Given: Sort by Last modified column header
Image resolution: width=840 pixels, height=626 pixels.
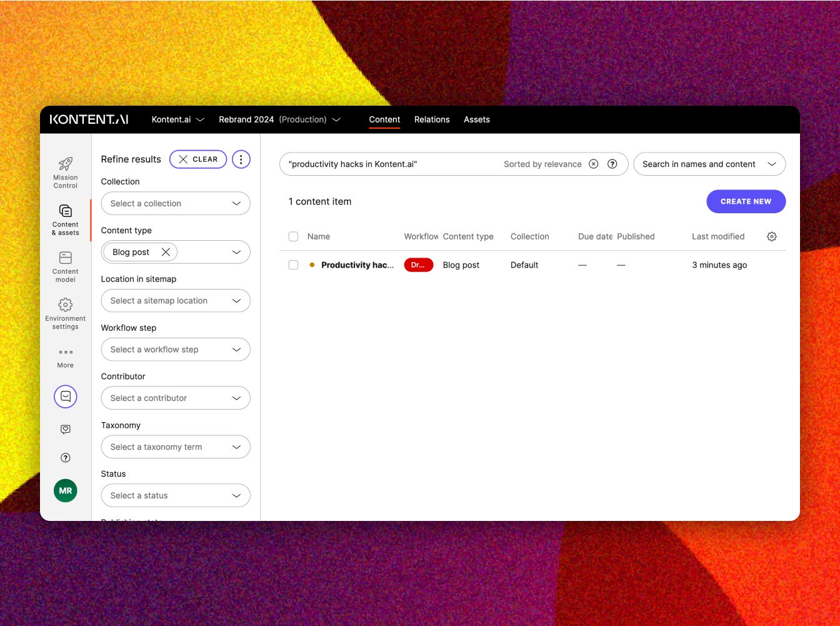Looking at the screenshot, I should [x=718, y=236].
